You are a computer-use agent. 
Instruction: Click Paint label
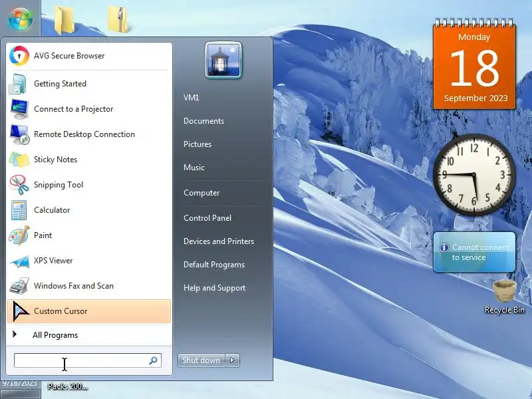(x=43, y=235)
